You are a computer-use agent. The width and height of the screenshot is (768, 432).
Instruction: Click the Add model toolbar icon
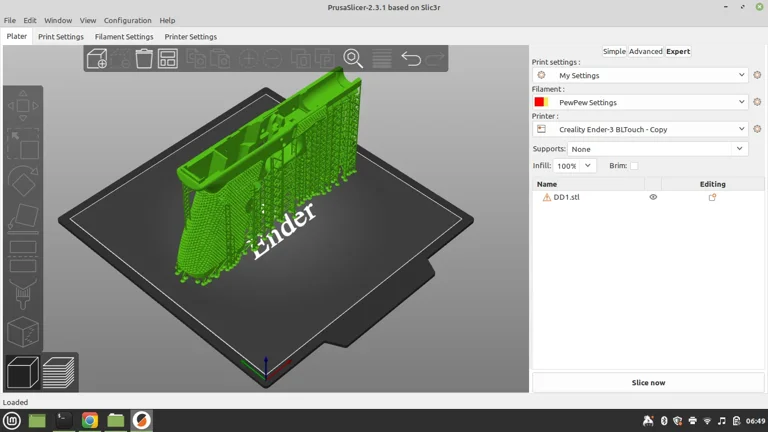click(97, 60)
